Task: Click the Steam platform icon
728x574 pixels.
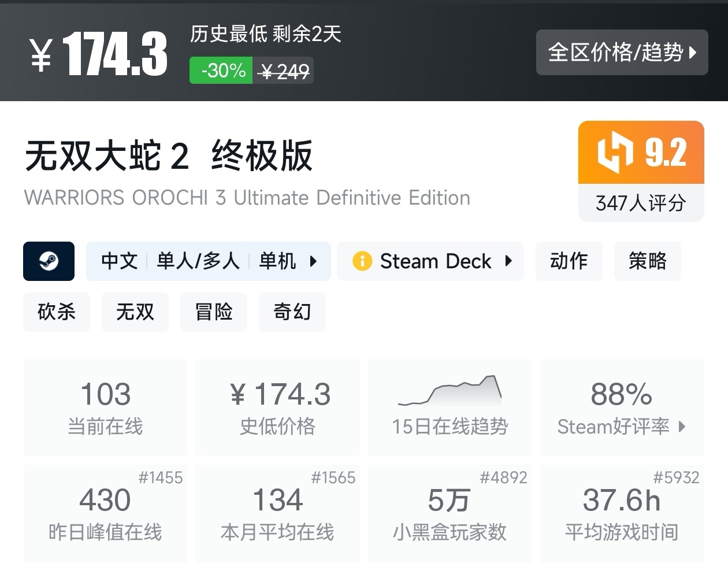Action: coord(49,261)
